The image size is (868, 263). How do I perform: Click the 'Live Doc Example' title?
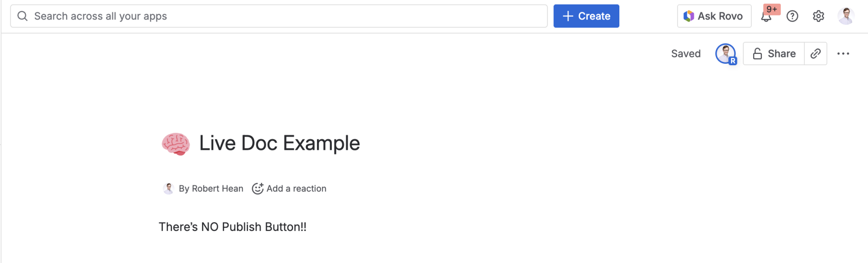(279, 143)
